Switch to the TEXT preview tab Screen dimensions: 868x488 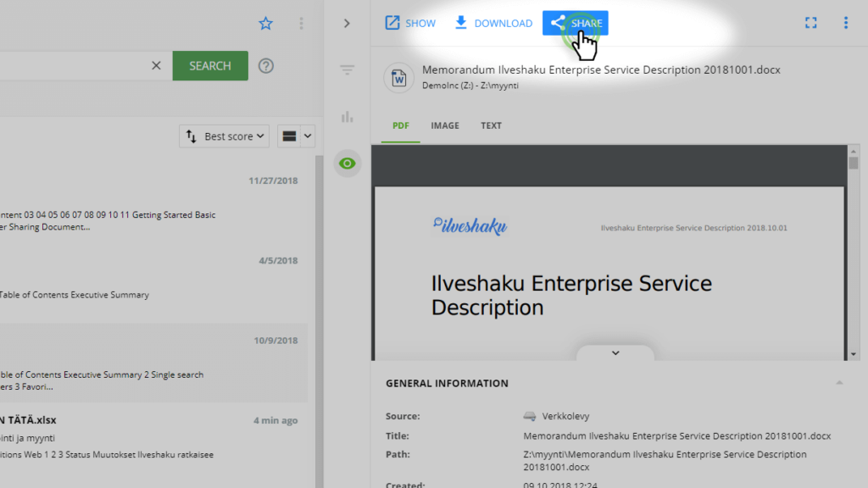point(491,125)
